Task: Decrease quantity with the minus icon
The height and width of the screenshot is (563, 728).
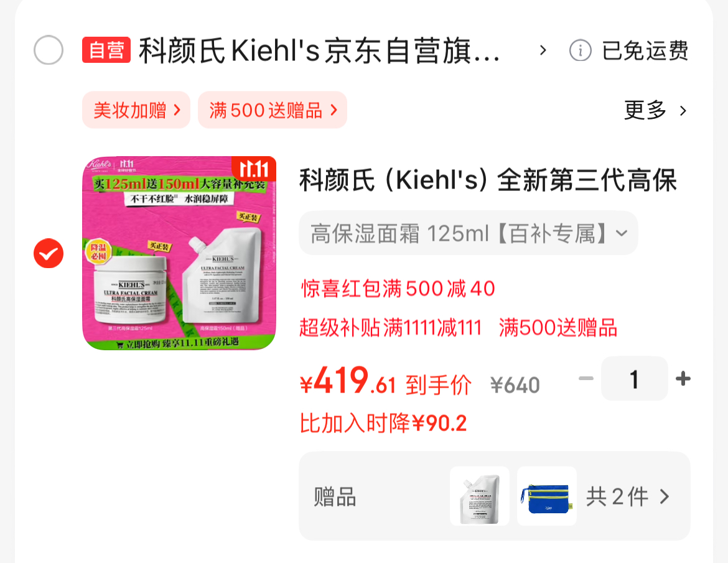Action: pos(586,378)
